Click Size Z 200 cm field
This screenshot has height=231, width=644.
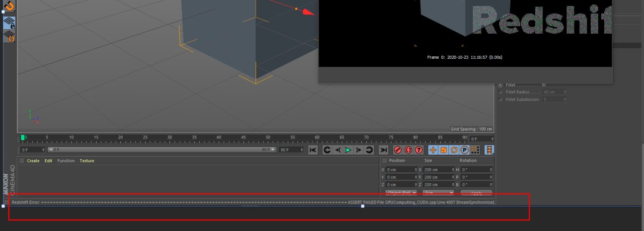click(x=439, y=185)
